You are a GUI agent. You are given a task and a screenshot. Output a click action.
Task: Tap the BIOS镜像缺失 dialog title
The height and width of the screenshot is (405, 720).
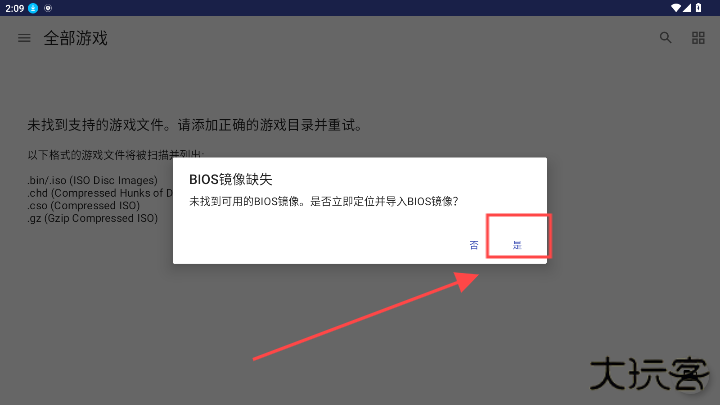tap(231, 179)
